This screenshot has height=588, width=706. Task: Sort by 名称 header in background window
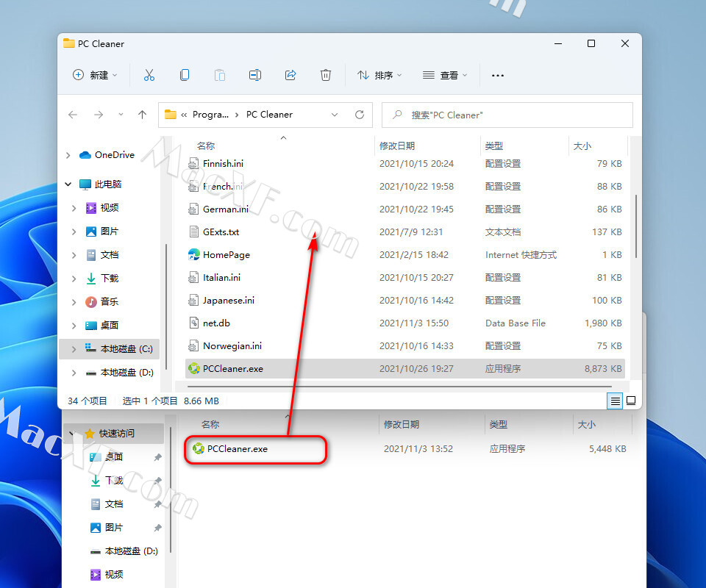click(210, 424)
